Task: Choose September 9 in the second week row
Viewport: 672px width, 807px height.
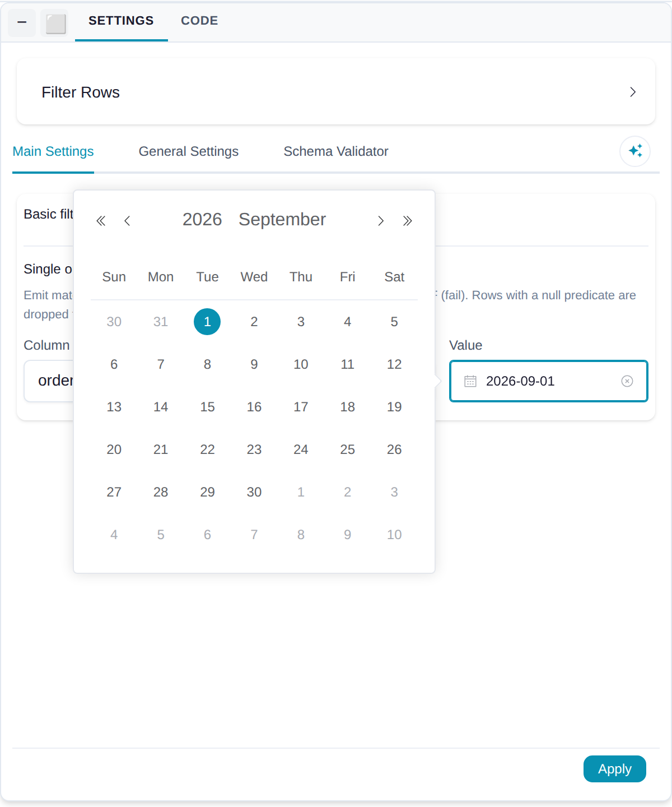Action: [x=254, y=364]
